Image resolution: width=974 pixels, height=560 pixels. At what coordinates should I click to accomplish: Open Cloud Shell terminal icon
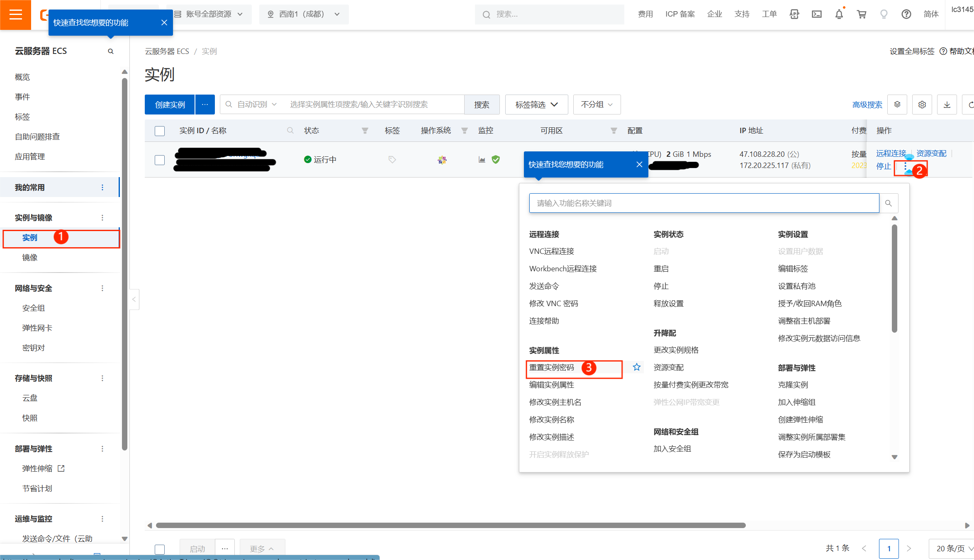[x=816, y=14]
